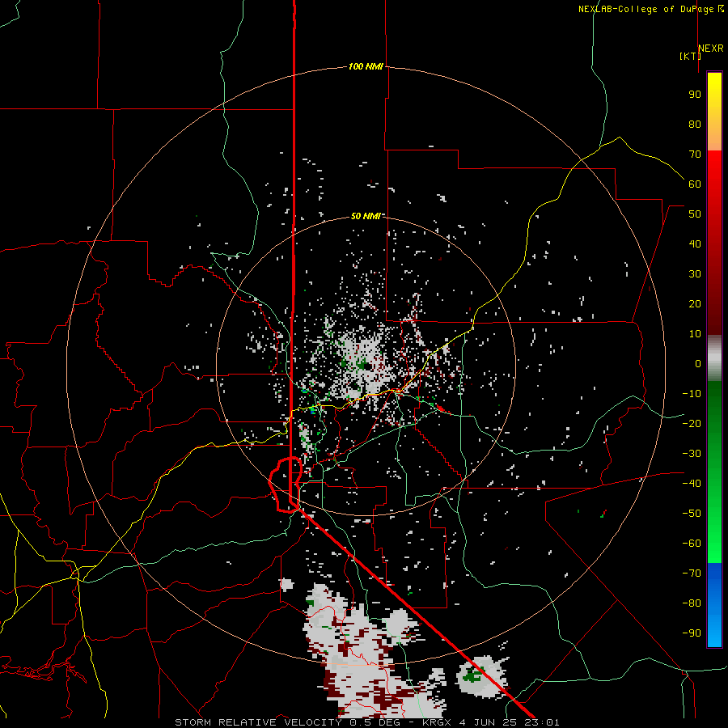Click the 50 NMI range ring label

coord(366,216)
